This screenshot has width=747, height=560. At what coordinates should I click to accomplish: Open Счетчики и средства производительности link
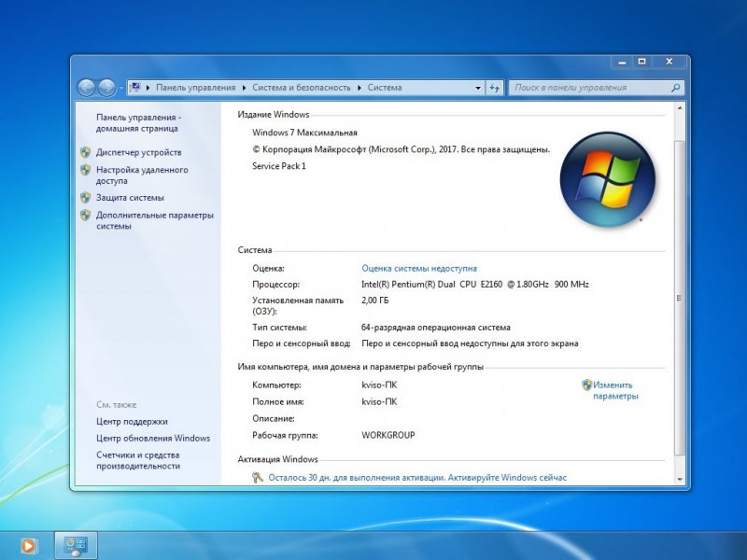coord(138,460)
